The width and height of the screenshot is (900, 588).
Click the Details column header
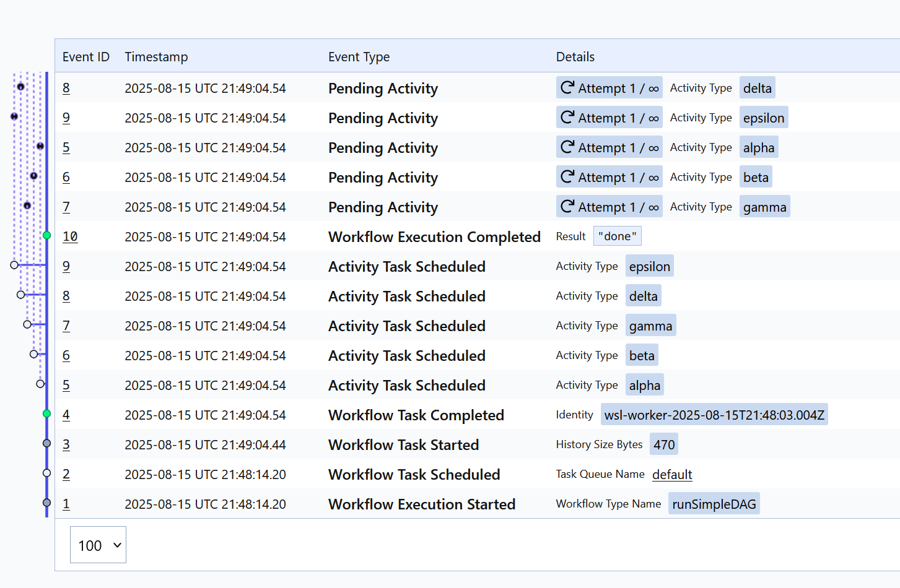coord(575,57)
